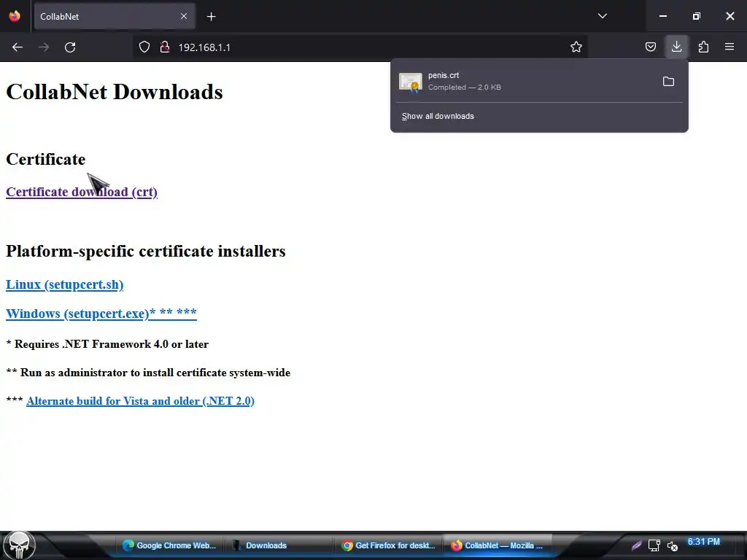Open the network status tray icon
This screenshot has width=747, height=560.
(x=654, y=545)
